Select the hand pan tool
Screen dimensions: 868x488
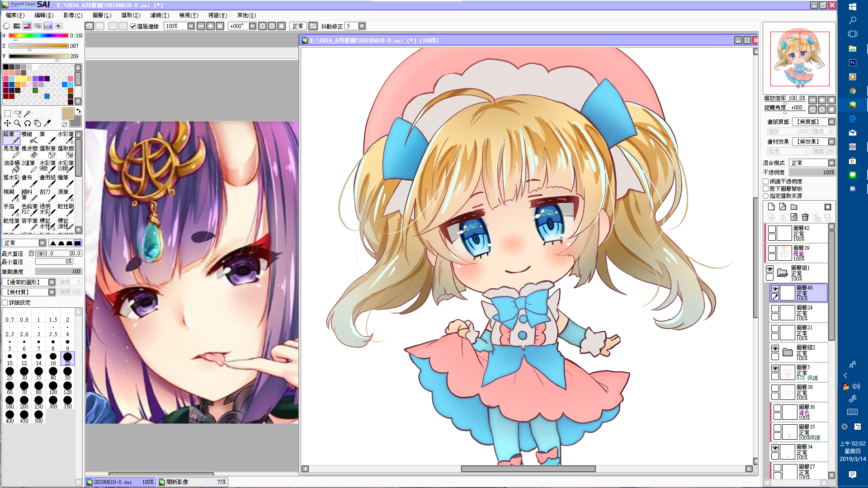[38, 123]
